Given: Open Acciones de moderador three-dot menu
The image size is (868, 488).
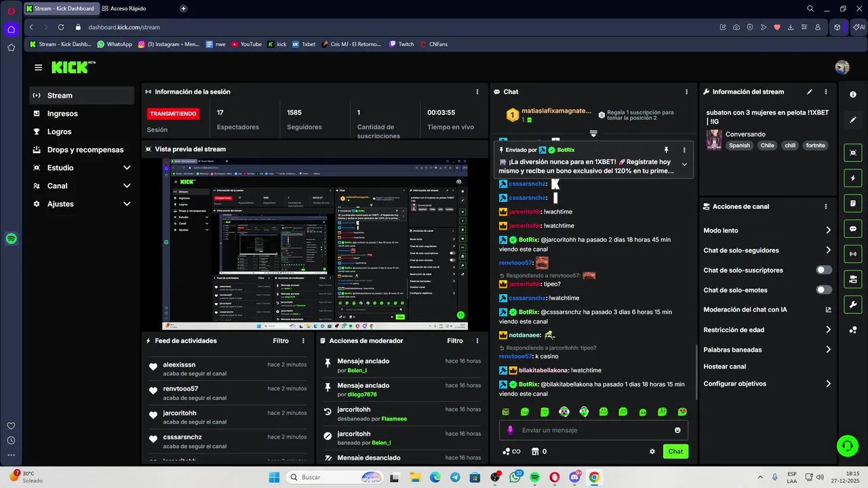Looking at the screenshot, I should point(477,341).
